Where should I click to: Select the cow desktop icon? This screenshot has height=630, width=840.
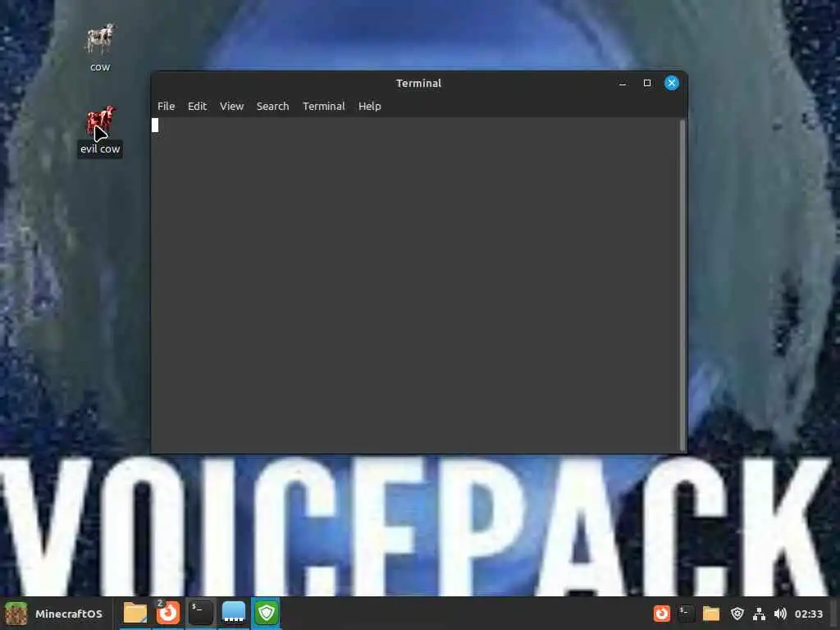coord(100,47)
